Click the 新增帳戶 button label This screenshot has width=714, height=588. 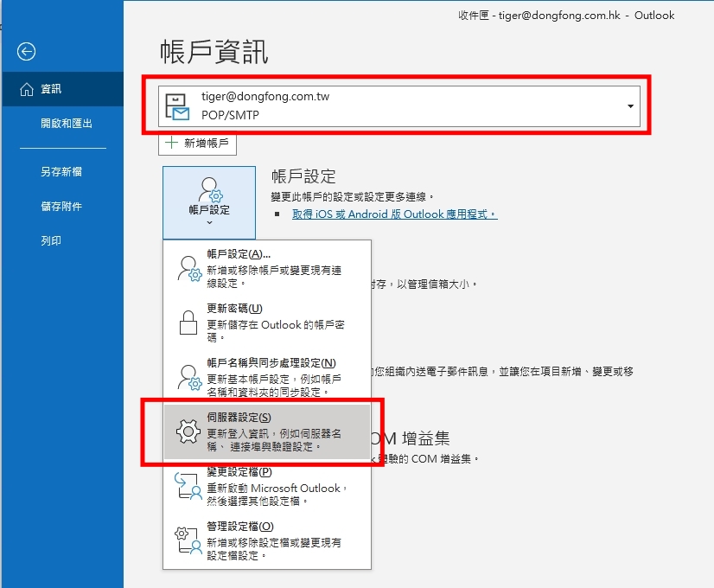coord(207,144)
